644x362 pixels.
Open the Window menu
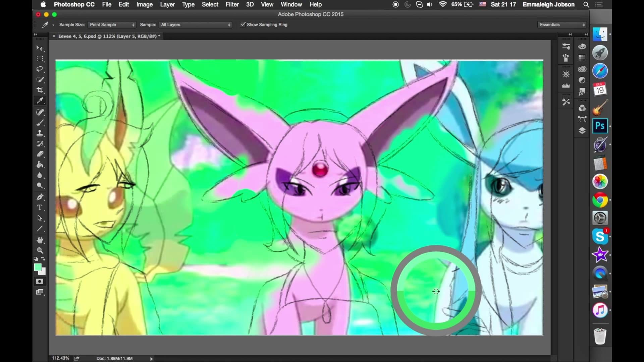click(291, 4)
